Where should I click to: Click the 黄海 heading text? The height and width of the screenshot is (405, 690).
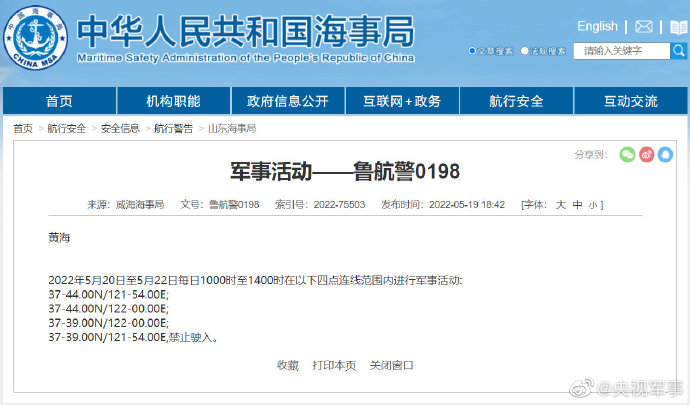pos(59,238)
